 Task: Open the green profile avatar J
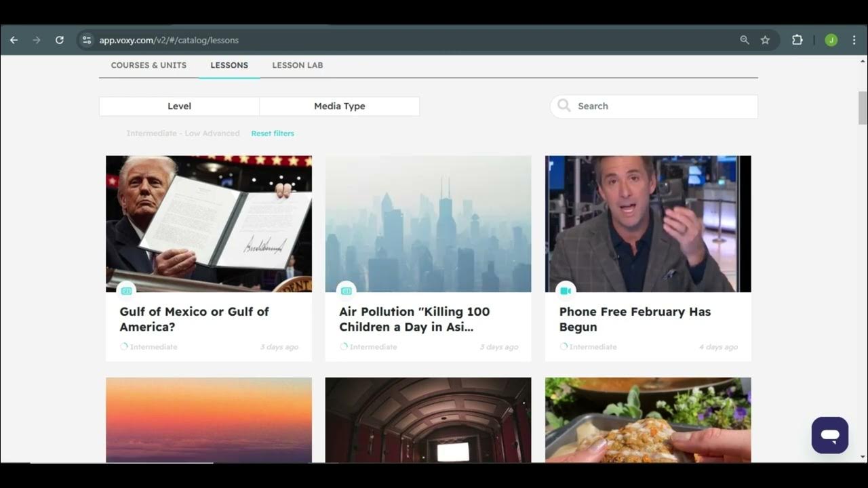pos(831,40)
